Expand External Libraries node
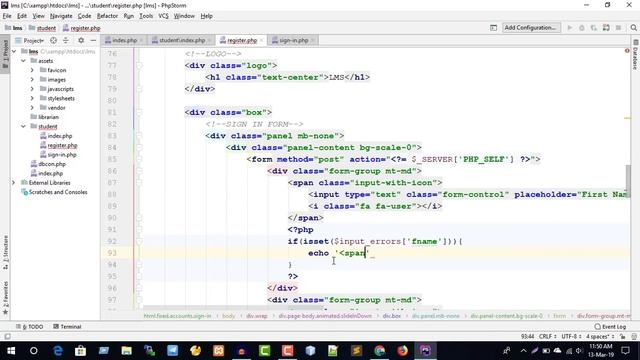This screenshot has height=360, width=640. click(x=14, y=183)
